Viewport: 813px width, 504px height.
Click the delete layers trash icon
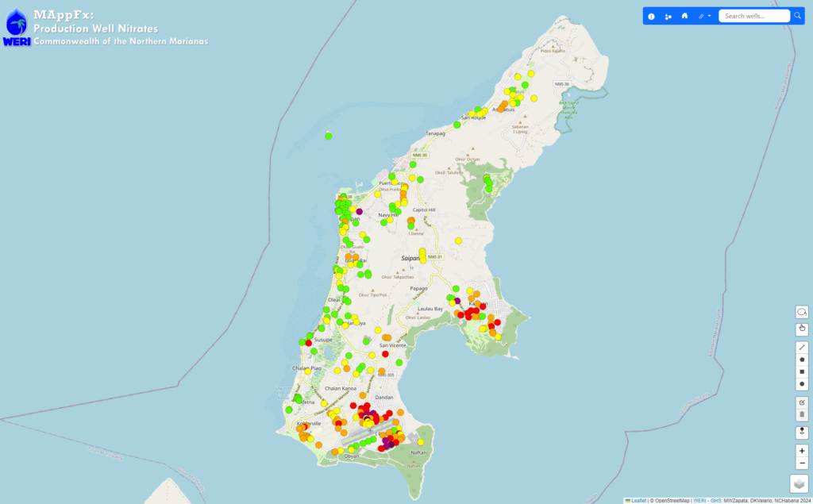tap(801, 414)
